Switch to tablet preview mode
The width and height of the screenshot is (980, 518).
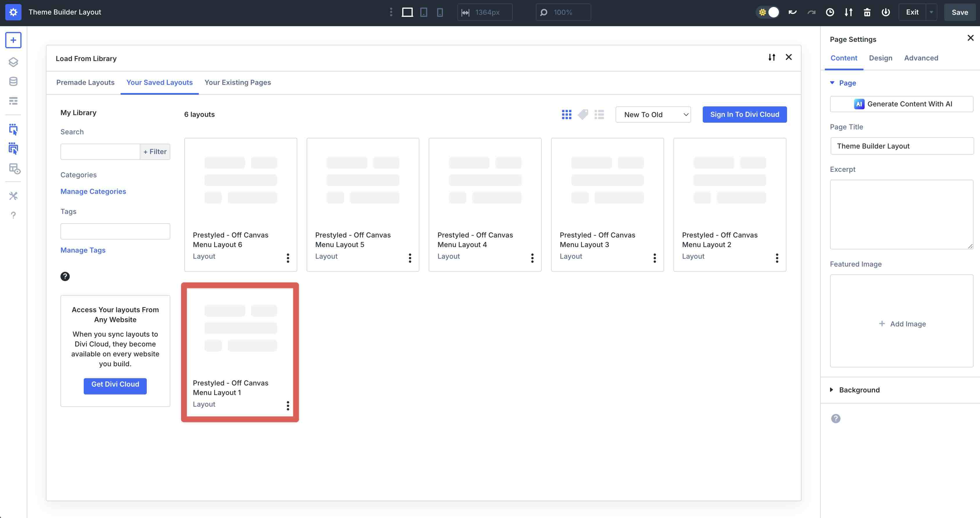[423, 12]
